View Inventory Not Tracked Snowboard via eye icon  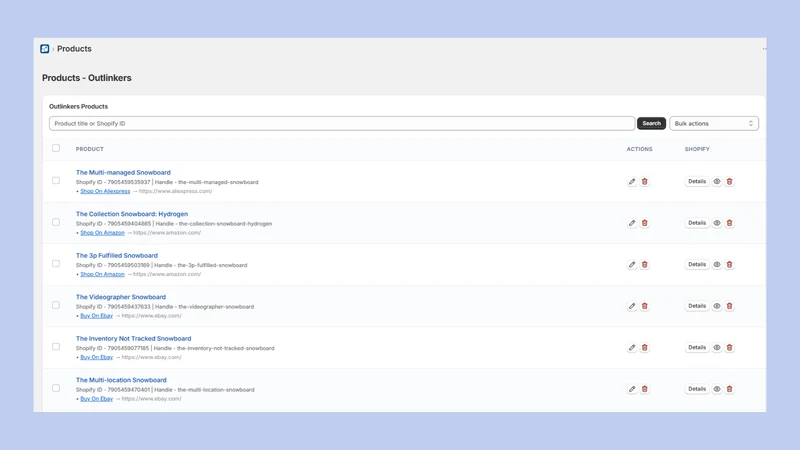coord(717,347)
